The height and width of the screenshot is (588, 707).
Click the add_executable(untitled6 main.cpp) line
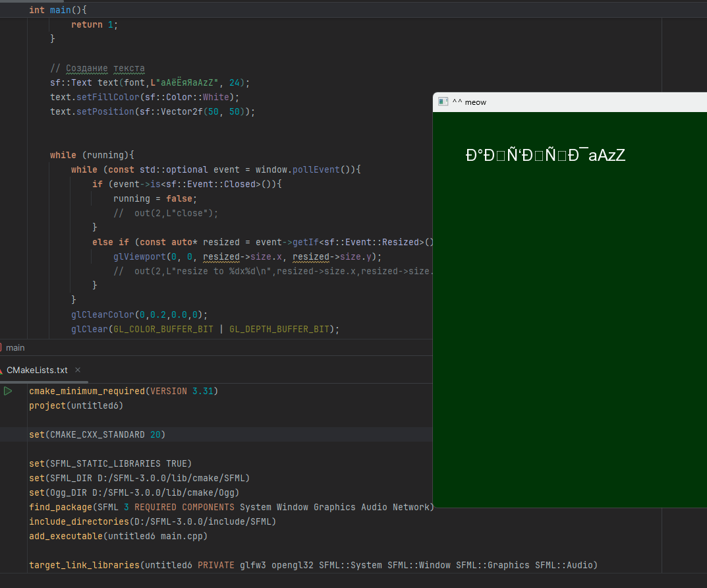point(118,536)
